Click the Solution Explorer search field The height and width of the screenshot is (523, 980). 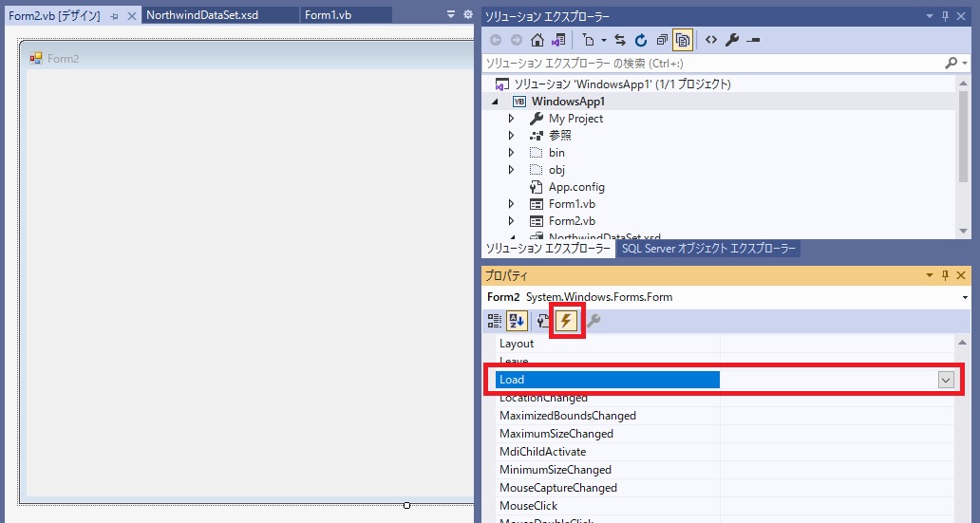pos(712,63)
